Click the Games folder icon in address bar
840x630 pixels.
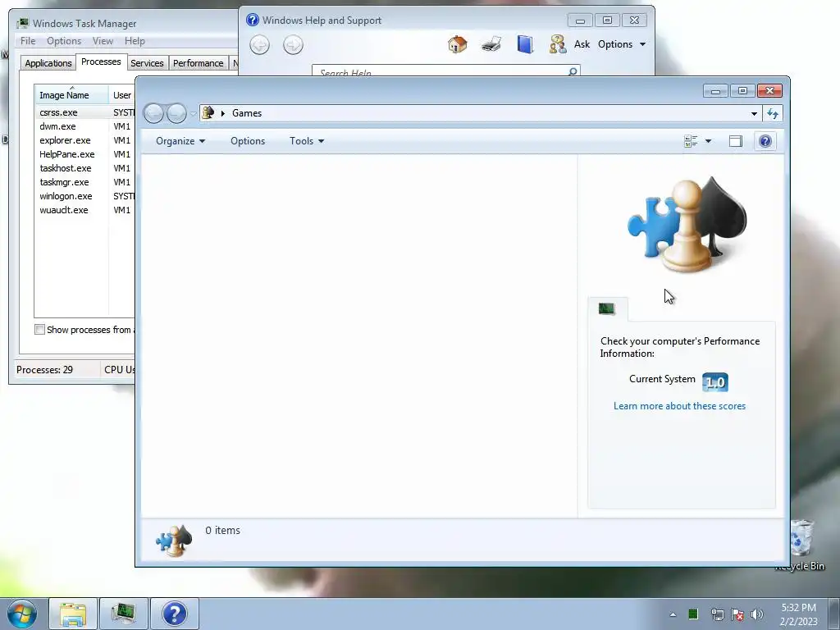(208, 113)
